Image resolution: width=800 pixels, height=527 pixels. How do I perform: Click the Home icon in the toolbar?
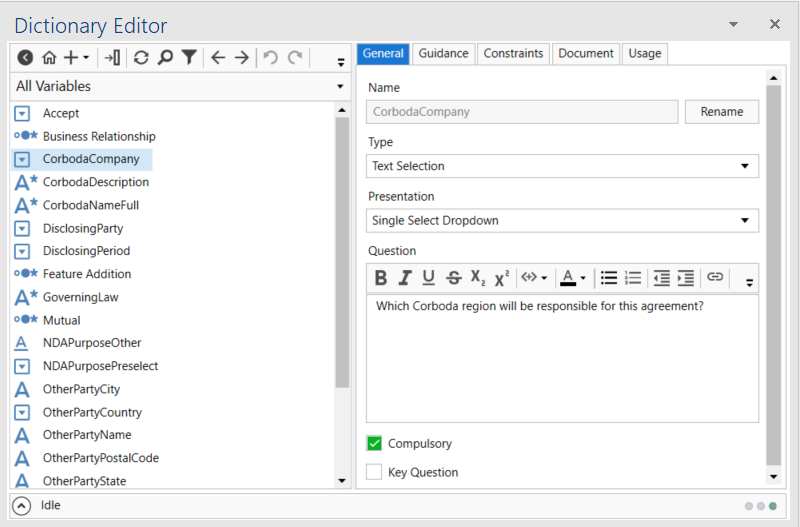tap(49, 58)
